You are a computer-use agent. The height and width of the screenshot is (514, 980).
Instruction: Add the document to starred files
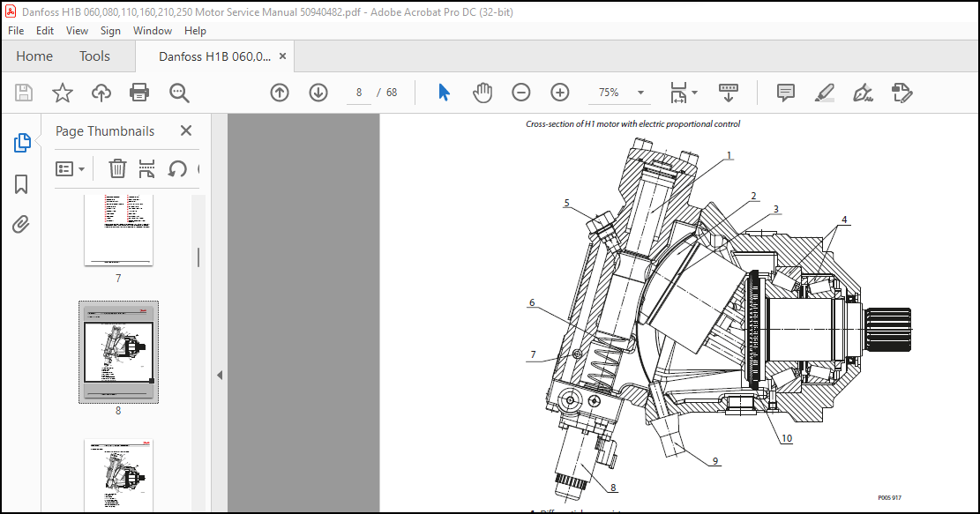coord(63,93)
